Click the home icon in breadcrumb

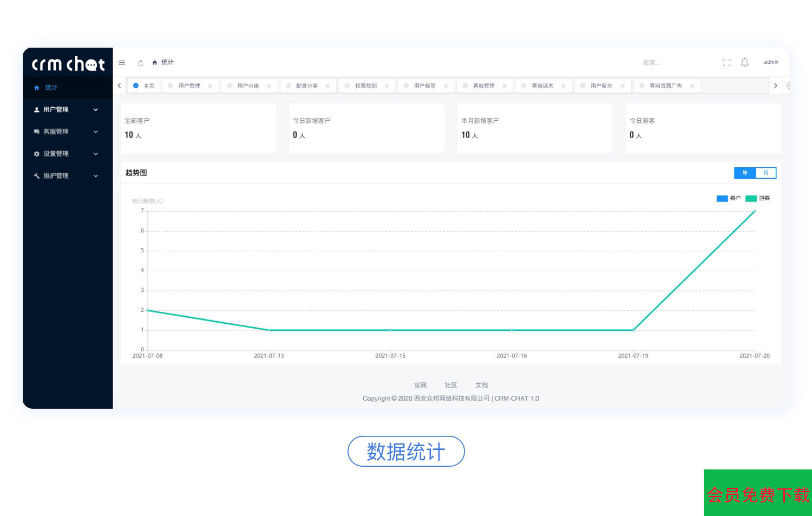pos(155,63)
